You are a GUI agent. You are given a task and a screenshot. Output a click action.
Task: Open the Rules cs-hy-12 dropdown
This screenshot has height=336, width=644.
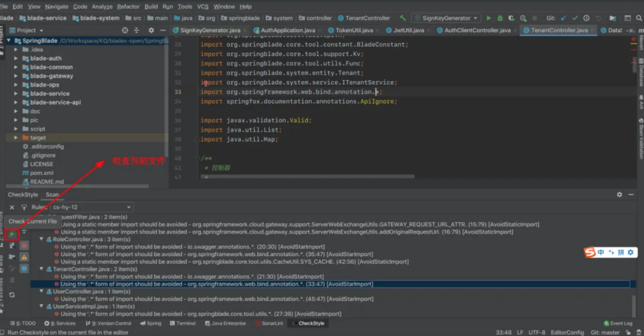click(91, 207)
